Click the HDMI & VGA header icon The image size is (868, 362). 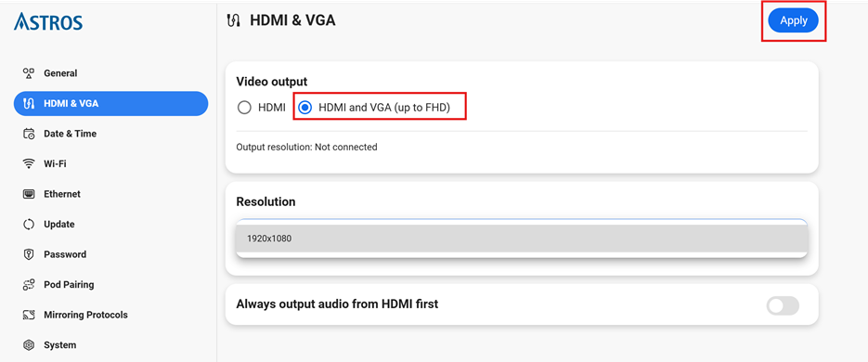(234, 21)
